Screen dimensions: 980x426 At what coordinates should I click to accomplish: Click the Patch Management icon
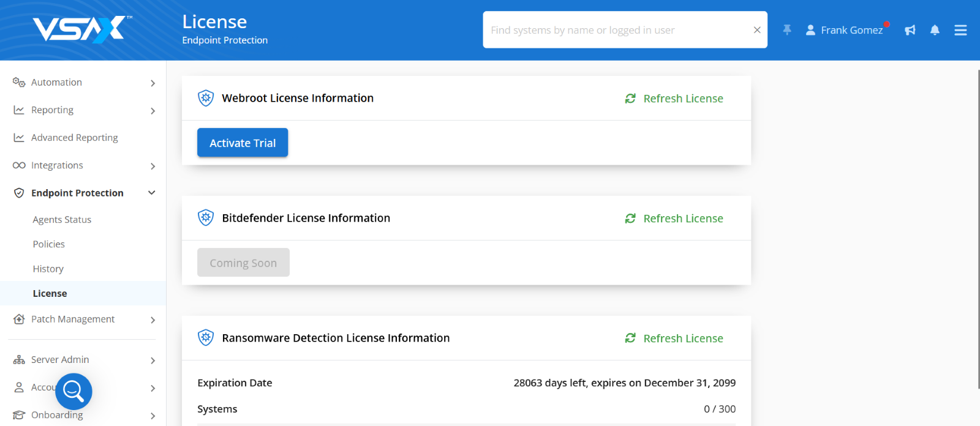19,319
